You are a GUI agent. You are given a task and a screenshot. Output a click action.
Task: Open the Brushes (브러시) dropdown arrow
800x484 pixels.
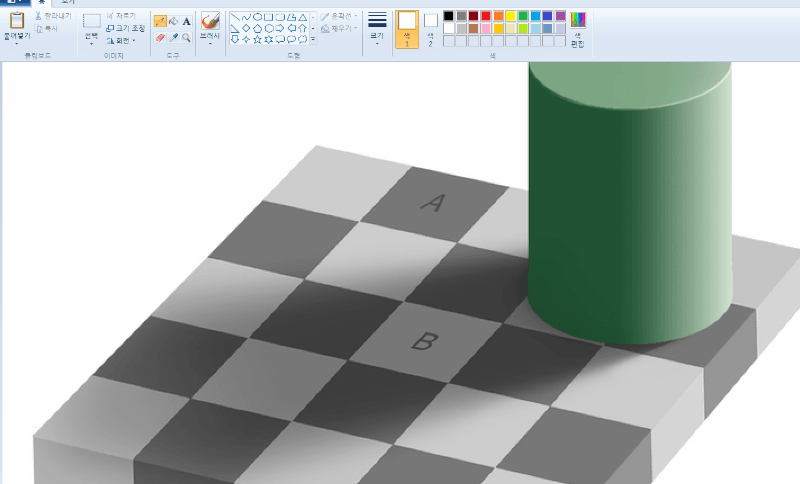(x=210, y=43)
